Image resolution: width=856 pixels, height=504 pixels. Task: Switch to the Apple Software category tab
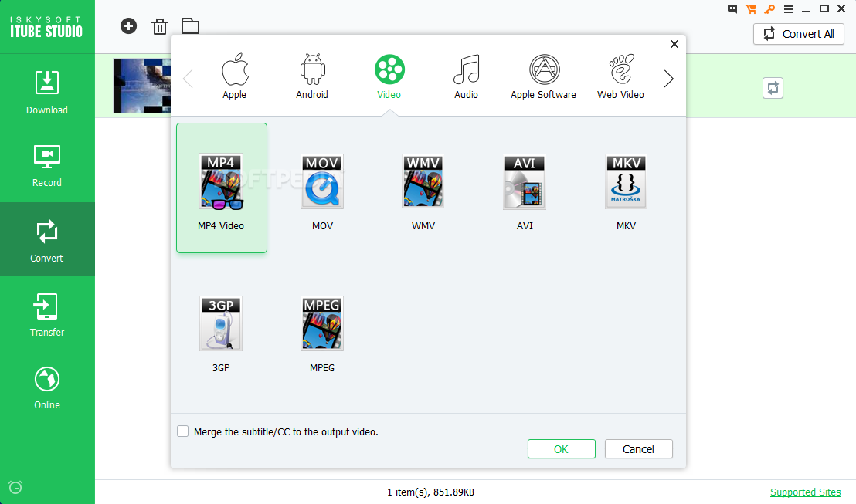pos(544,76)
